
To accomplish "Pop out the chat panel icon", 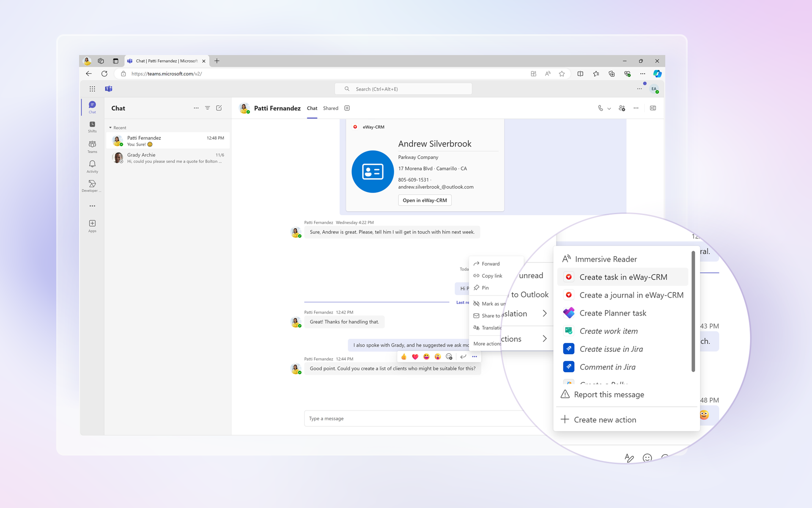I will [x=653, y=108].
